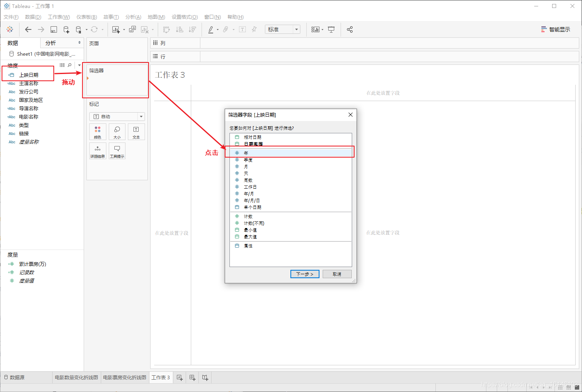The height and width of the screenshot is (392, 582).
Task: Open the 帮助(H) menu
Action: pyautogui.click(x=235, y=17)
